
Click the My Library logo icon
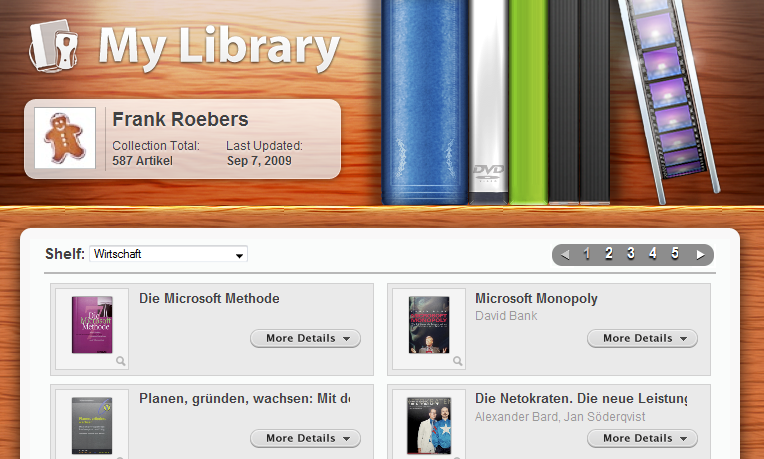[x=54, y=46]
